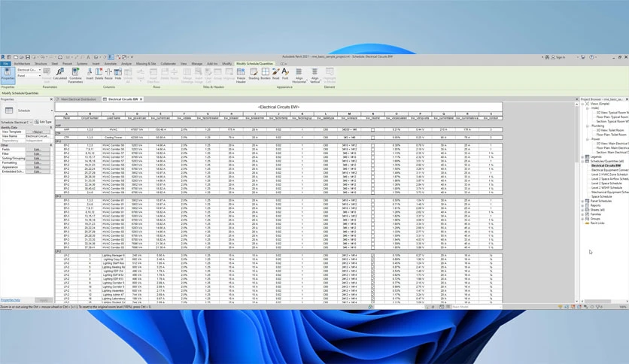Click Edit button for Sorting/Grouping
This screenshot has height=364, width=629.
38,159
